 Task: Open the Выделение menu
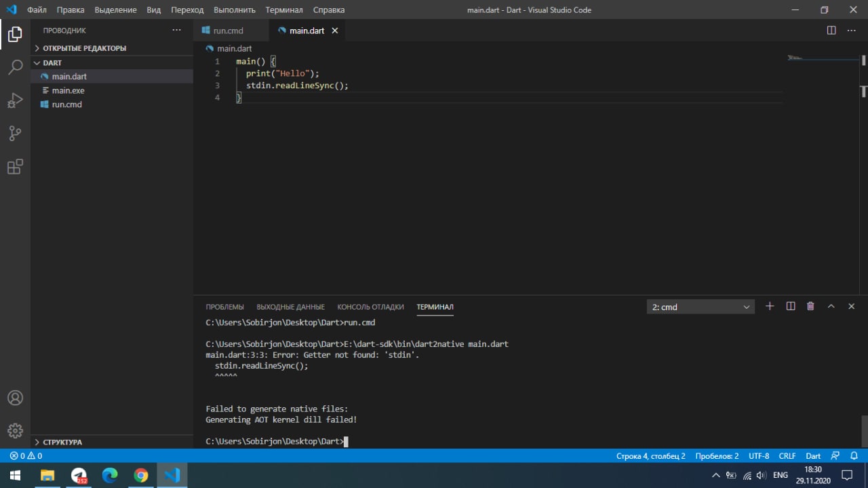point(115,10)
